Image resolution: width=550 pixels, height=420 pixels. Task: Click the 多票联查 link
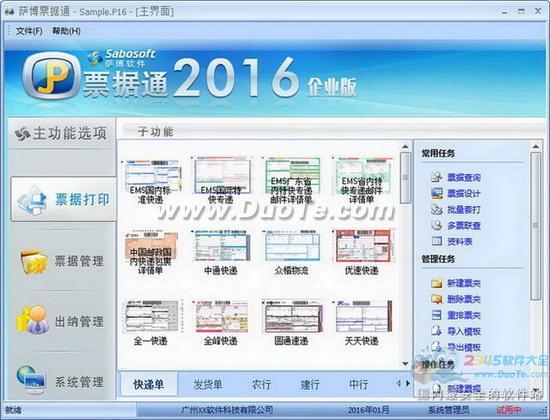[464, 226]
